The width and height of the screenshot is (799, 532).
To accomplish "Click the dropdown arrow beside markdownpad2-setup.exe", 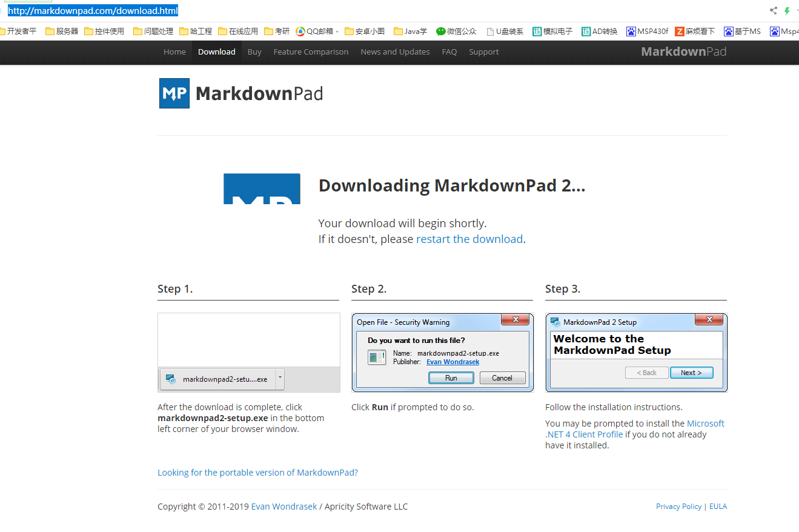I will tap(280, 379).
